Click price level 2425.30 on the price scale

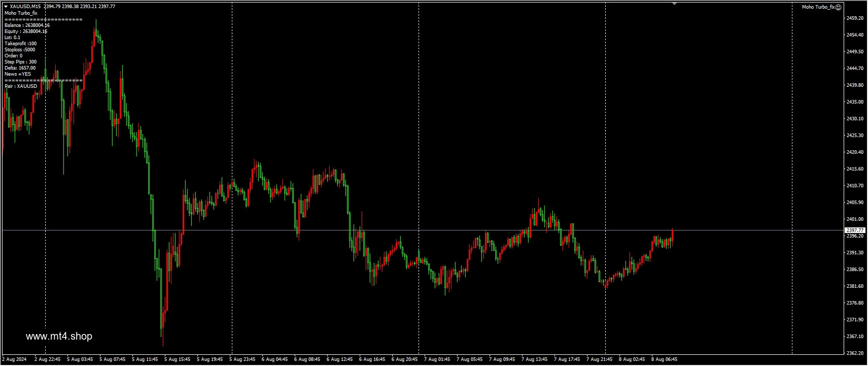(855, 136)
